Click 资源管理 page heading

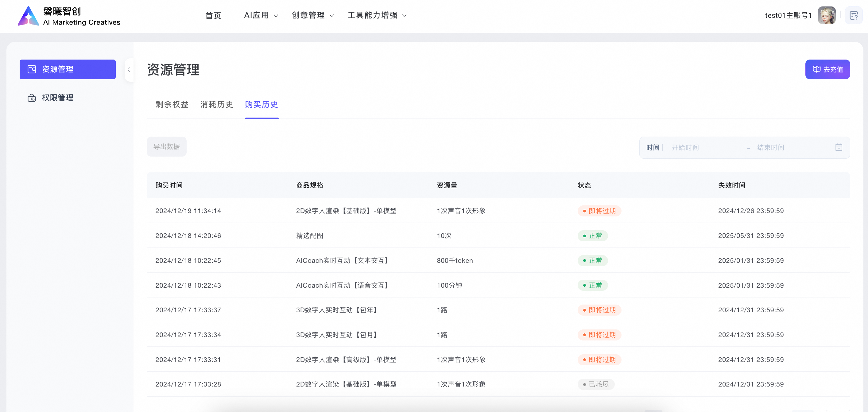173,70
